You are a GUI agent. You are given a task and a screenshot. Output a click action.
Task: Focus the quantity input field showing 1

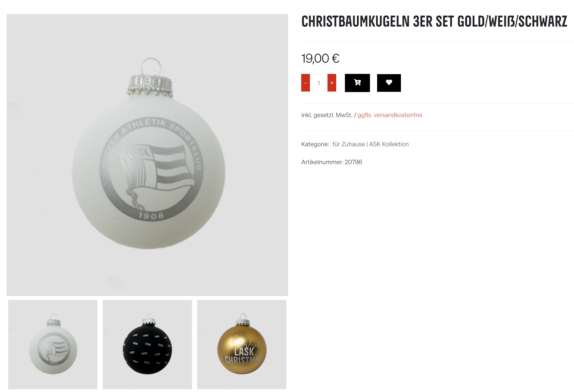click(319, 83)
